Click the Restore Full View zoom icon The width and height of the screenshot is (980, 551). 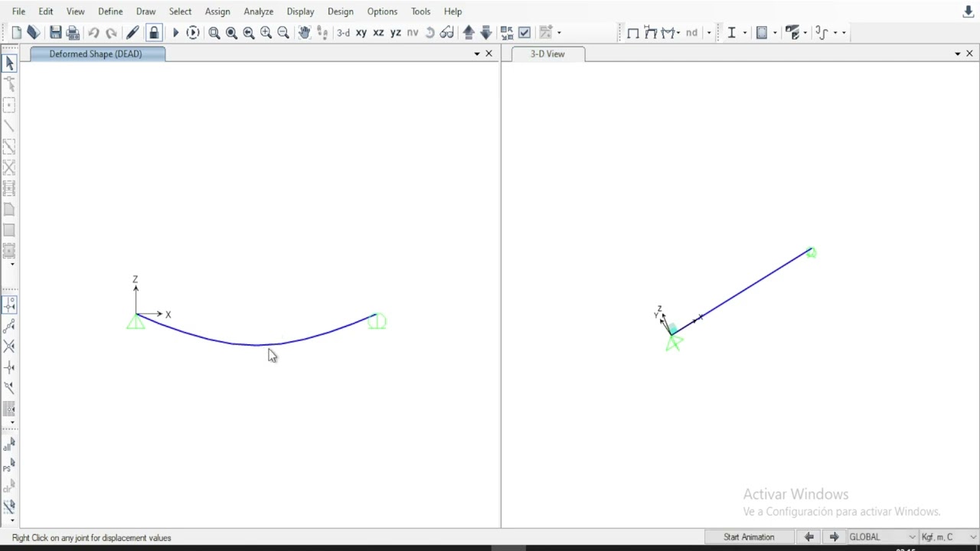[231, 32]
